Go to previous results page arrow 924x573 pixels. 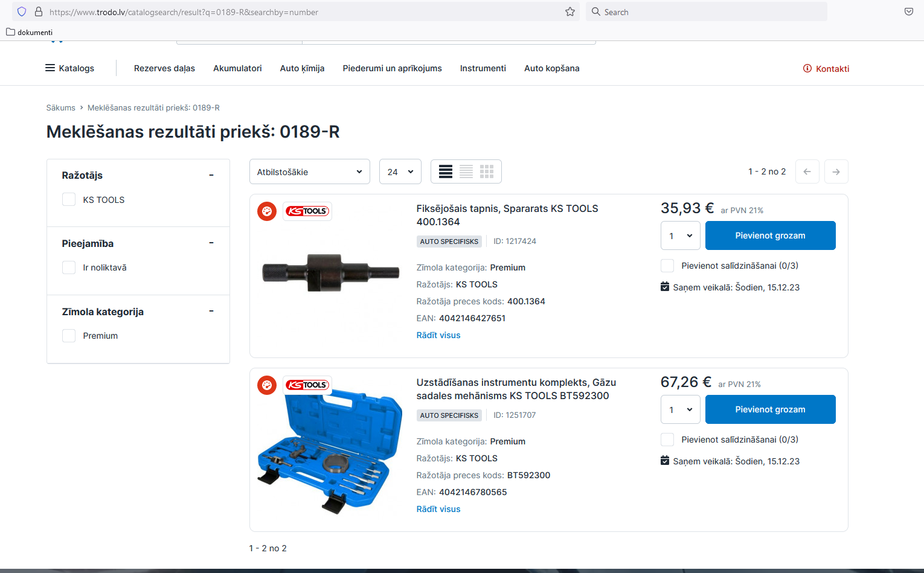coord(807,171)
